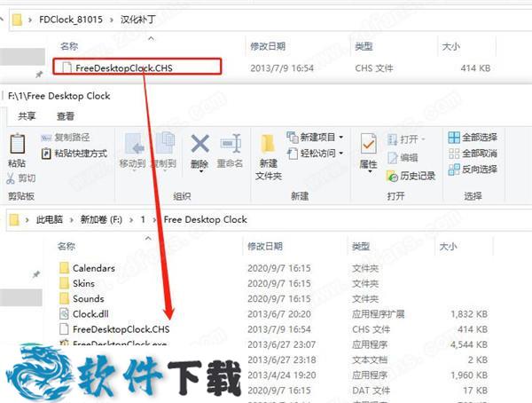Select the Skins folder

click(83, 283)
